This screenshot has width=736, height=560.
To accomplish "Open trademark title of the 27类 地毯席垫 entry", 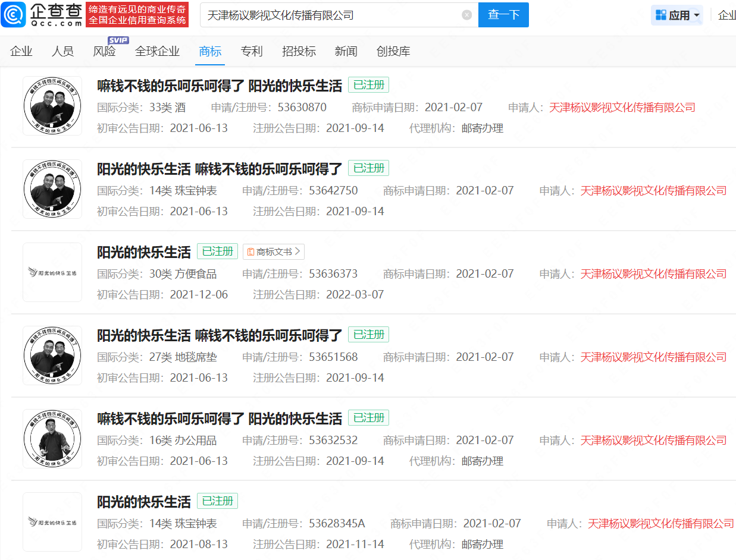I will coord(220,335).
